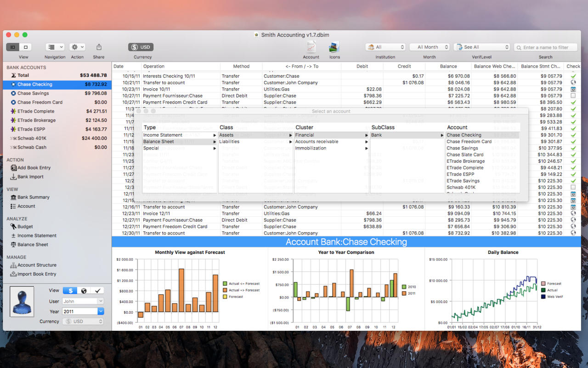Click the calendar check icon on the 12/16/11 row
Viewport: 588px width, 368px height.
click(573, 207)
